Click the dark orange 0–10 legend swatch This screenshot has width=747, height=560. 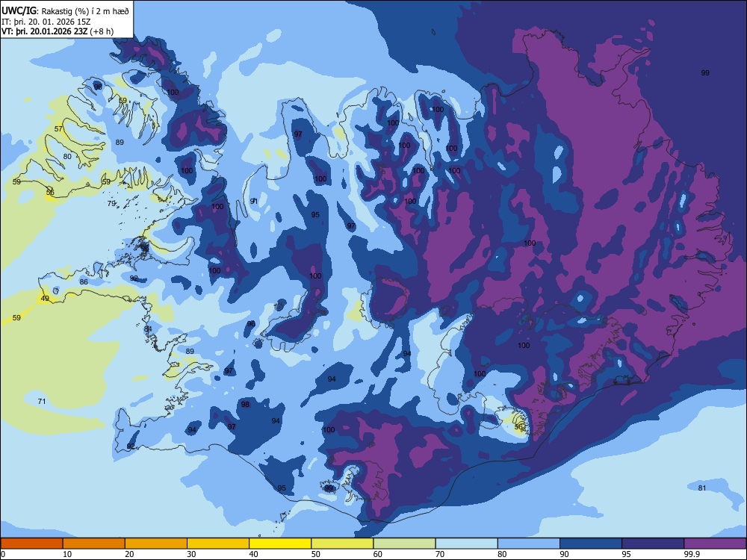[x=31, y=544]
